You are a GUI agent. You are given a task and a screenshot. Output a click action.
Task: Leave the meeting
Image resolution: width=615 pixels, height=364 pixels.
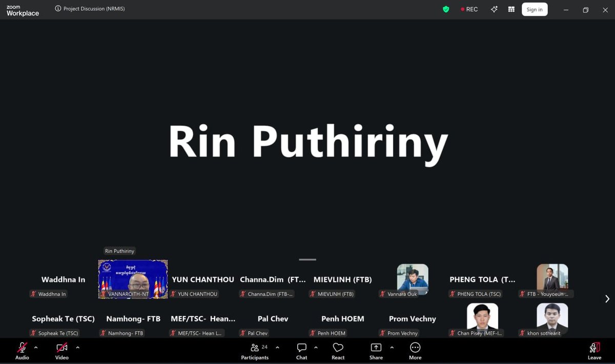594,351
